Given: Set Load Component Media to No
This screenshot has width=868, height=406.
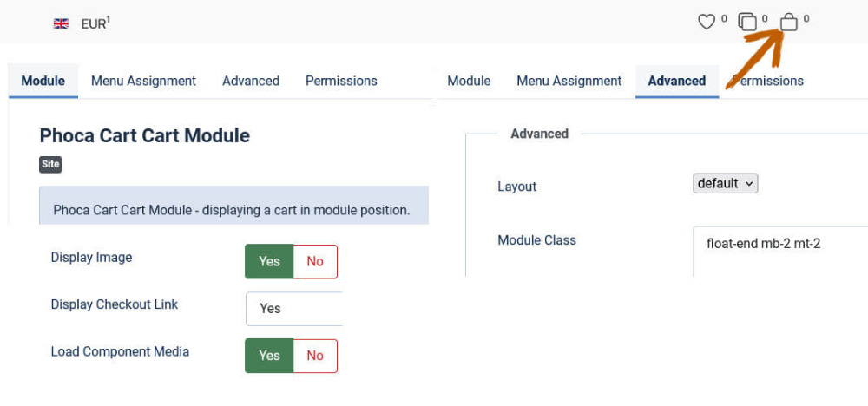Looking at the screenshot, I should [315, 355].
